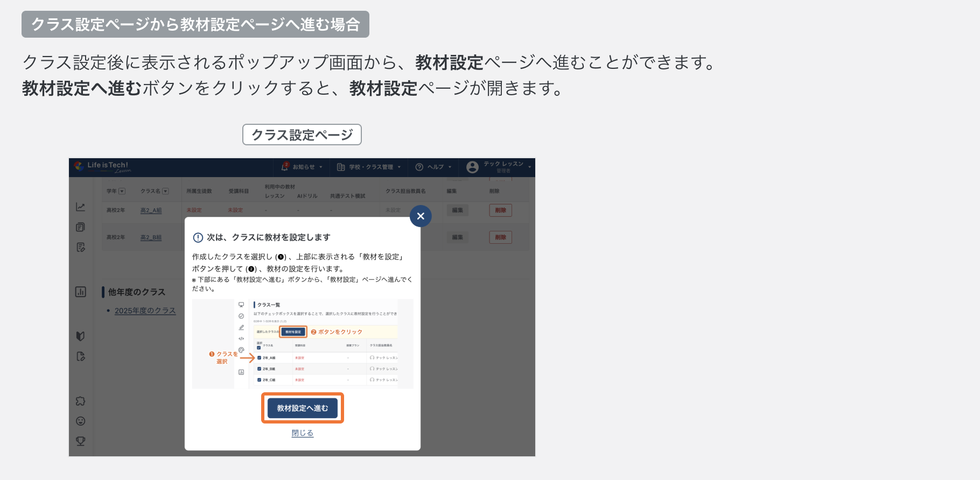Image resolution: width=980 pixels, height=480 pixels.
Task: Click the monitor icon in the popup illustration
Action: (241, 305)
